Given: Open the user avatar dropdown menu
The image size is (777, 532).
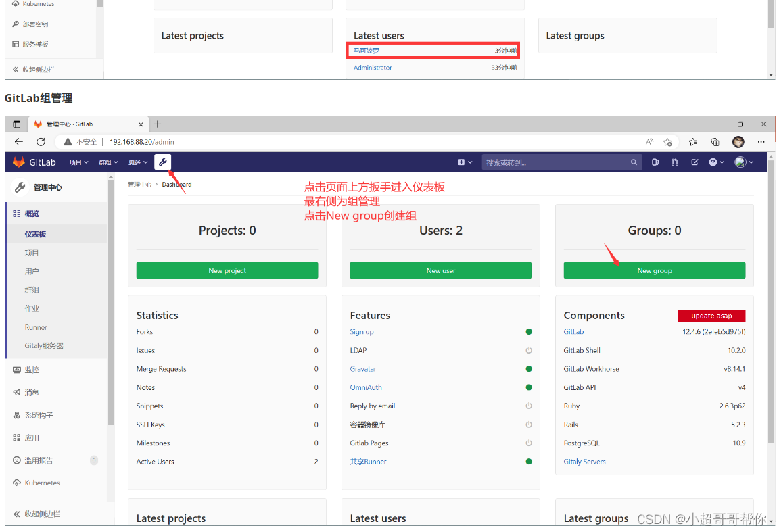Looking at the screenshot, I should click(x=741, y=162).
